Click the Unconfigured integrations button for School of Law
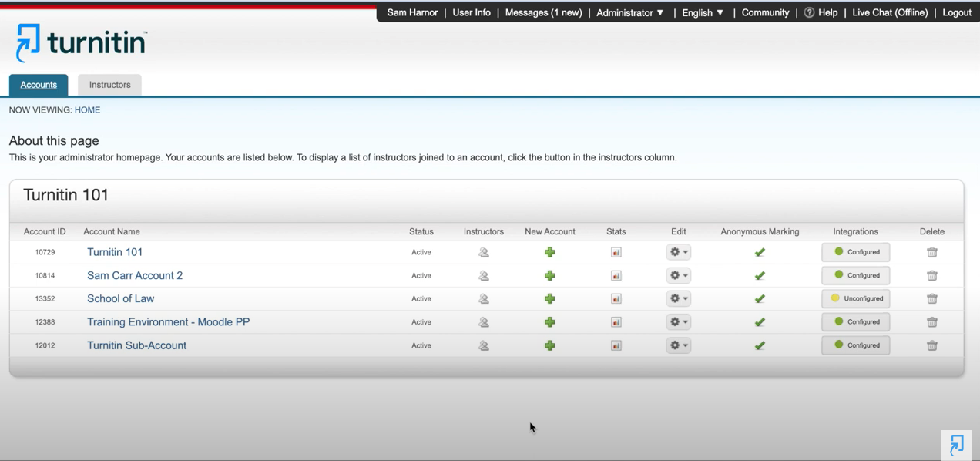The height and width of the screenshot is (461, 980). point(855,298)
